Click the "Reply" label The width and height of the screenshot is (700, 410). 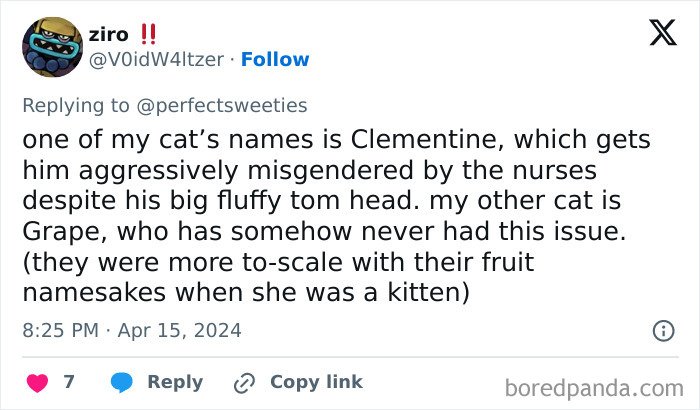point(175,382)
